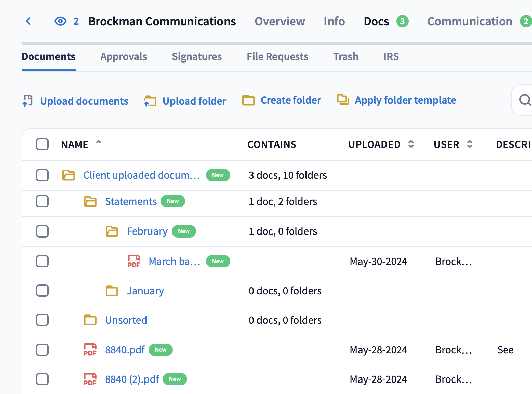Open the search magnifier icon

coord(525,100)
